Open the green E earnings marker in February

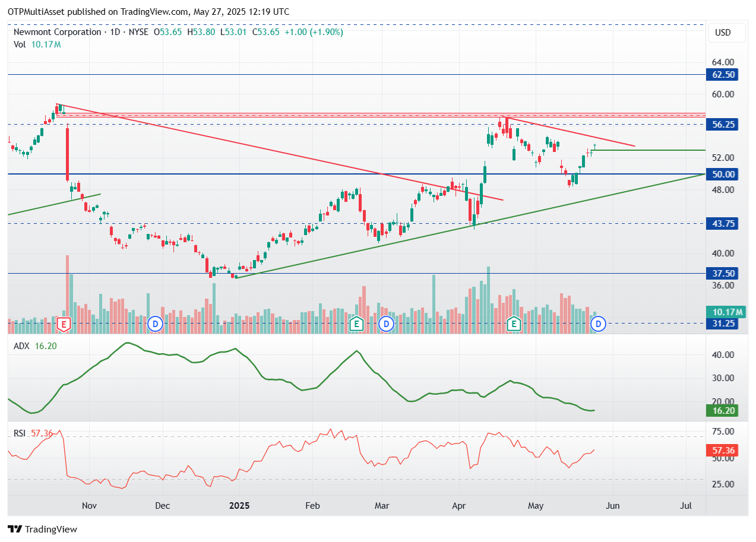click(x=356, y=324)
